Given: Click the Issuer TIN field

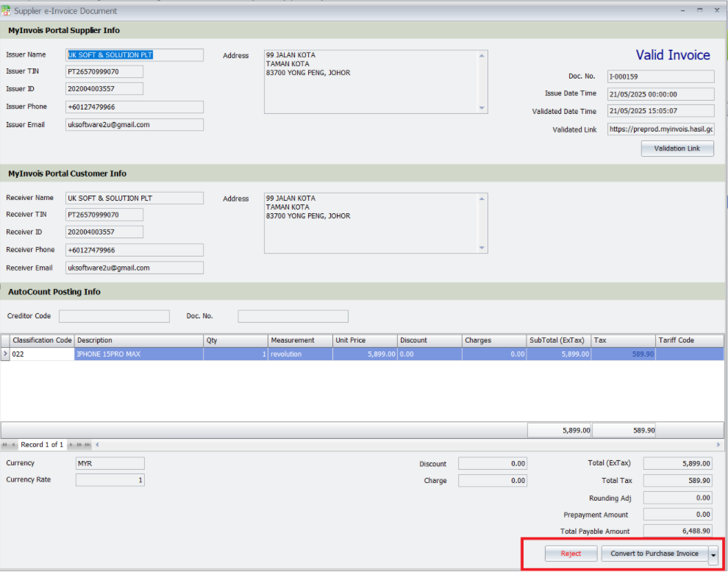Looking at the screenshot, I should [x=104, y=72].
